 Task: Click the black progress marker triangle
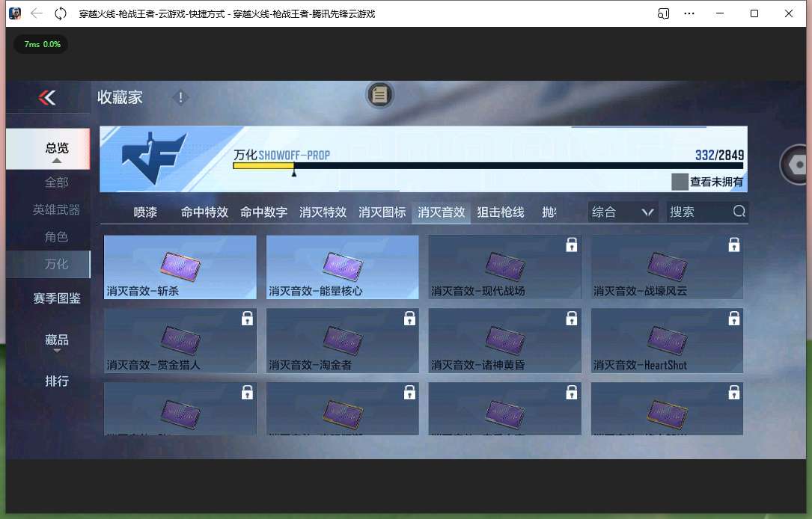point(293,173)
